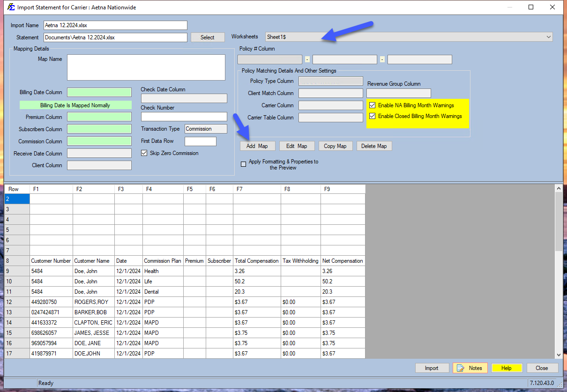Click the first minus button after Policy # Column
The image size is (567, 392).
point(307,59)
